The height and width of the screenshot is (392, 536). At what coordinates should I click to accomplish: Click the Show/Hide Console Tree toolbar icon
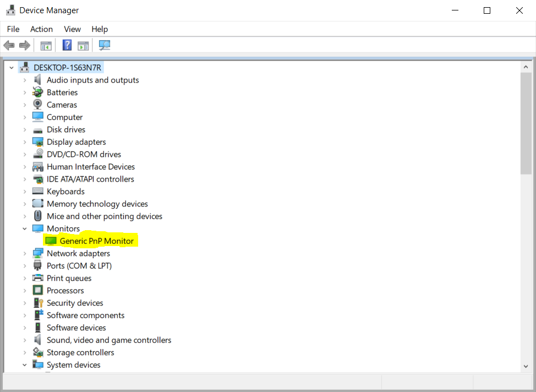[x=46, y=45]
